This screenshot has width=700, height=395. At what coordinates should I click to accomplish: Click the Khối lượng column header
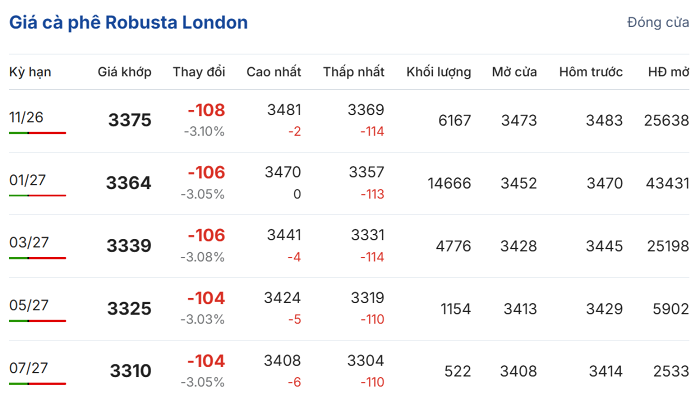[438, 72]
